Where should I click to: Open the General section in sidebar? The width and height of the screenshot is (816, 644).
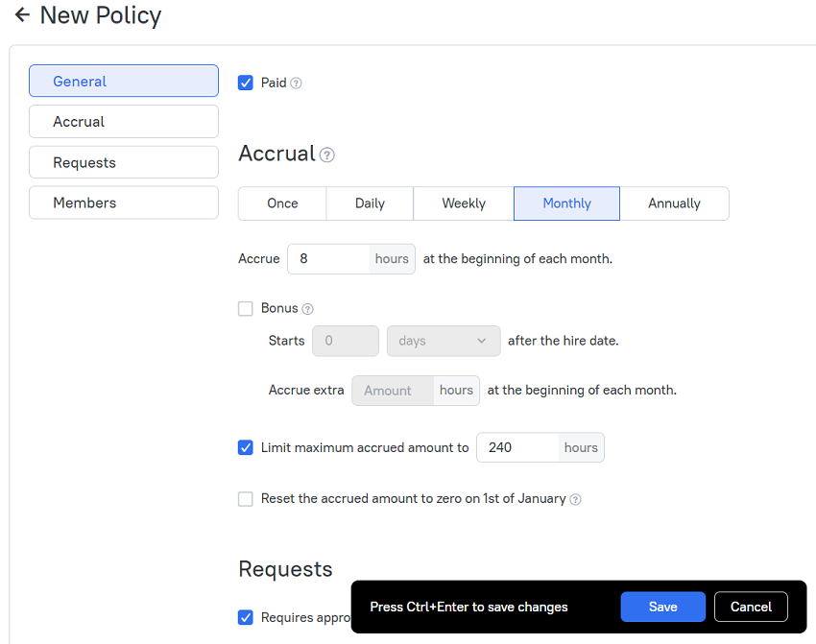tap(124, 81)
